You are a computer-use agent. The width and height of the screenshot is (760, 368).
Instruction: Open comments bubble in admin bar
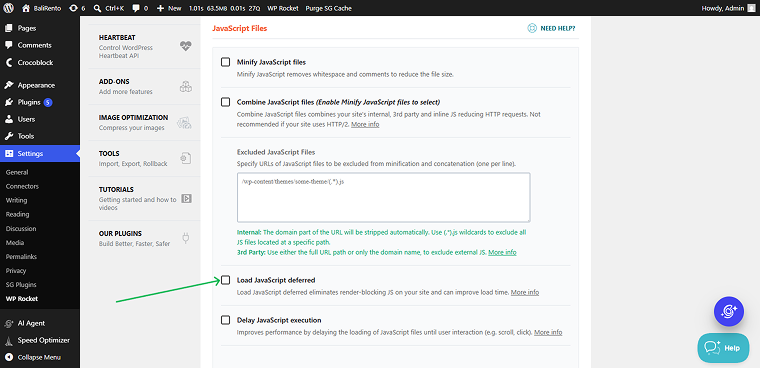pyautogui.click(x=140, y=8)
